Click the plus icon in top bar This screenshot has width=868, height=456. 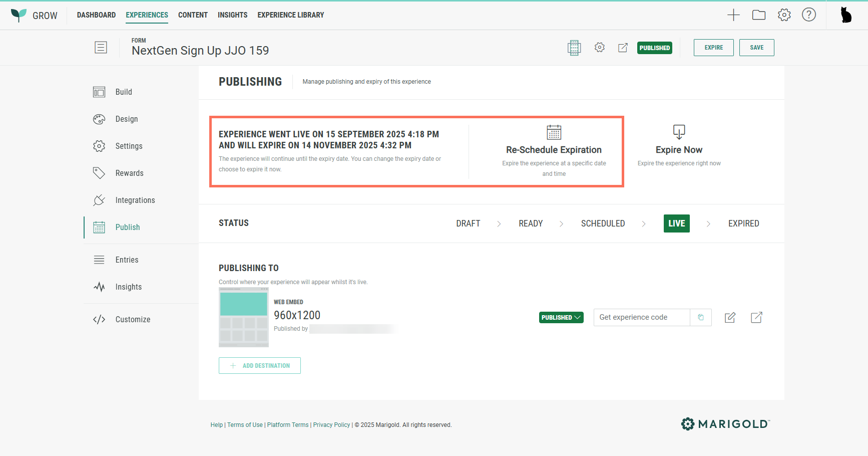[733, 15]
